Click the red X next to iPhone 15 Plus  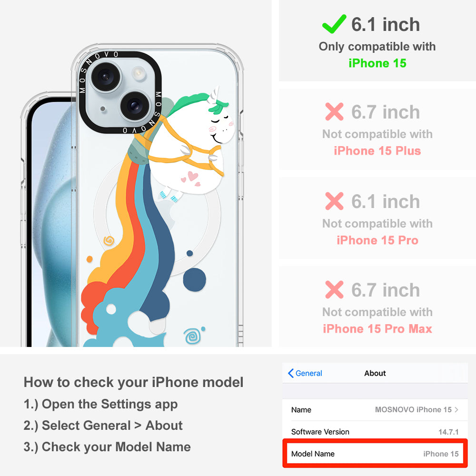pyautogui.click(x=334, y=112)
